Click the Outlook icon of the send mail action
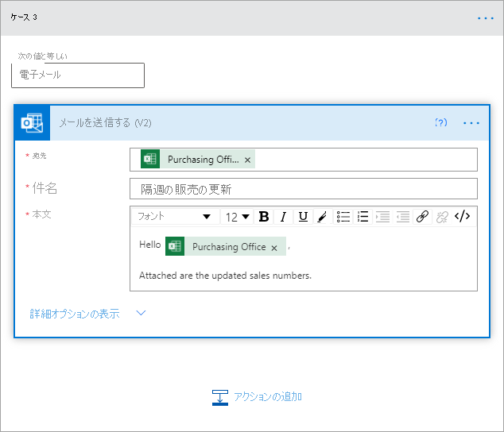The height and width of the screenshot is (432, 504). 32,123
